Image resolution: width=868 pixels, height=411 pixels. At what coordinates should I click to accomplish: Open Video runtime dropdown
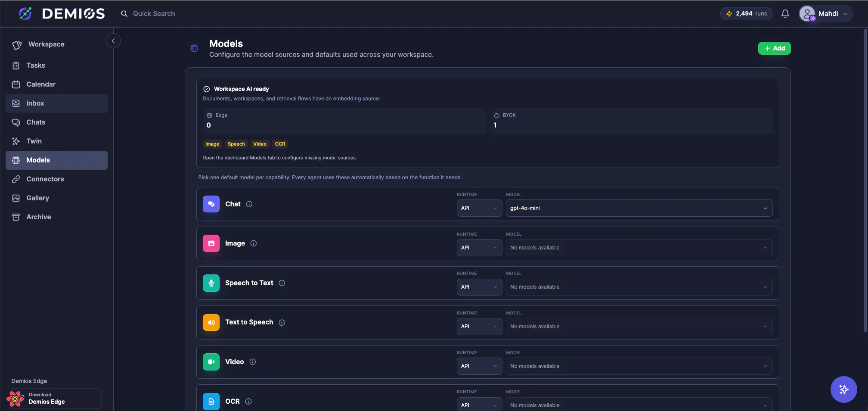point(479,366)
